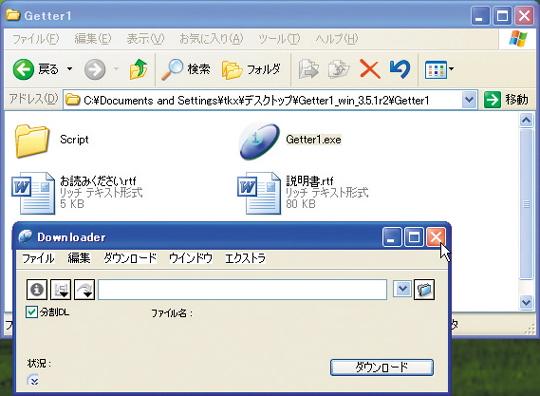Minimize the Downloader window

click(x=392, y=237)
